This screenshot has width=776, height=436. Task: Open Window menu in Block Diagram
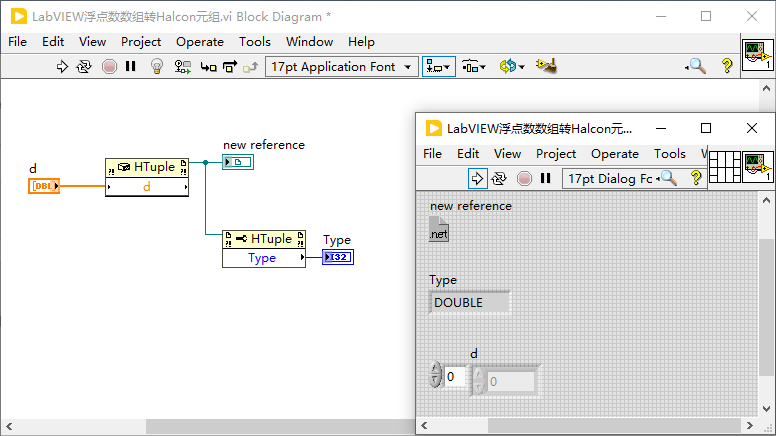309,42
